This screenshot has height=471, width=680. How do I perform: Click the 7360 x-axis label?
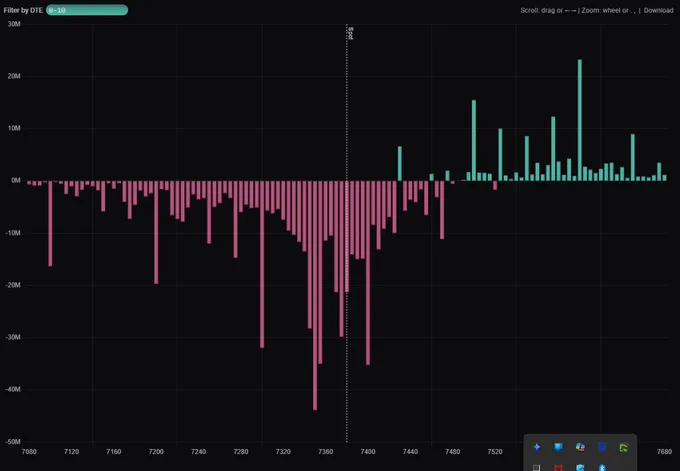[x=326, y=451]
